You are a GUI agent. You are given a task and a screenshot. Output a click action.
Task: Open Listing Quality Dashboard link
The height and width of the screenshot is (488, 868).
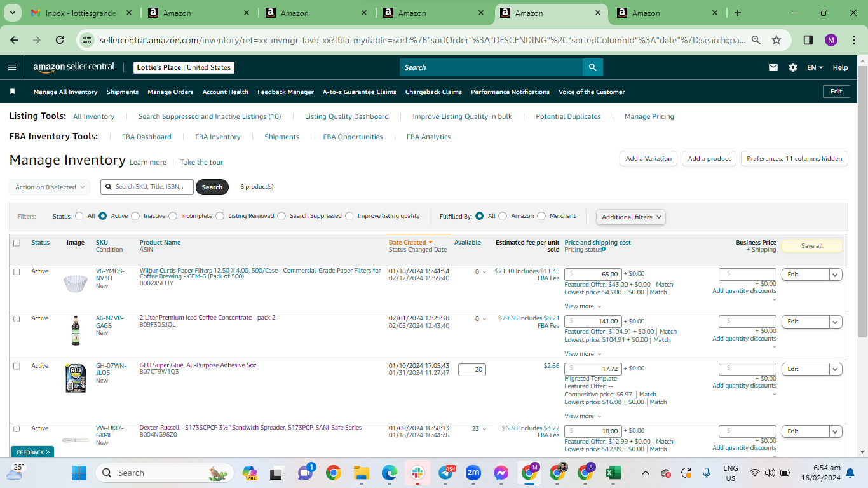347,116
